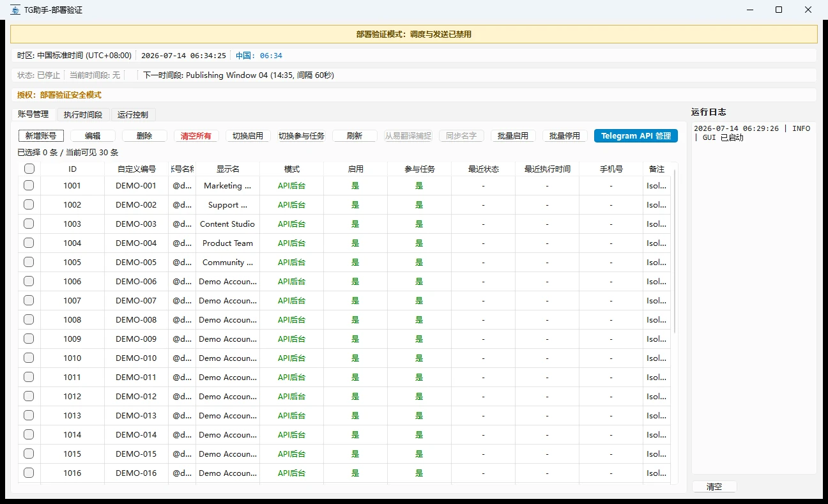Click the 参与任务 column header

[420, 169]
